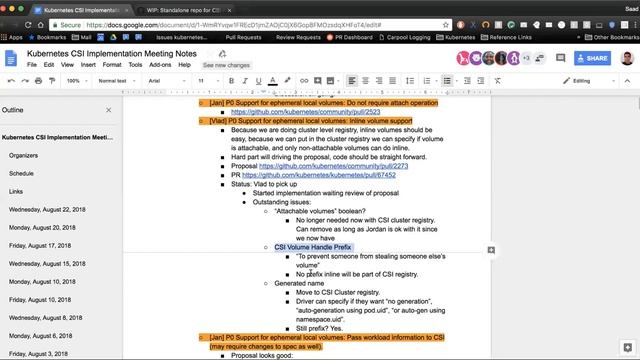Open Google account avatar
The image size is (640, 360).
[x=627, y=58]
